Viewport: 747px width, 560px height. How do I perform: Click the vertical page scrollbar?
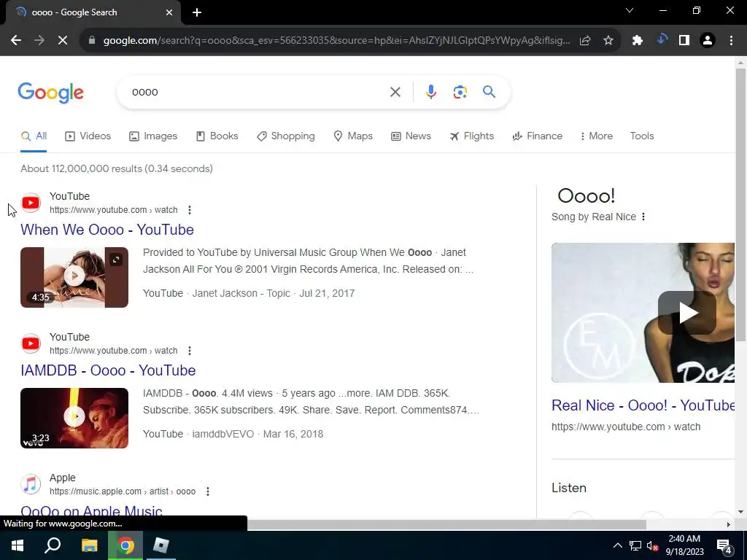click(741, 205)
